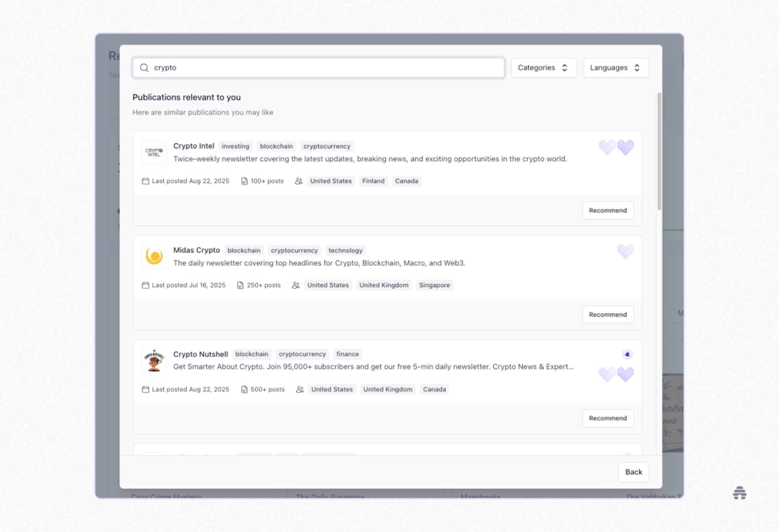Screen dimensions: 779x532
Task: Click the Crypto Intel logo thumbnail
Action: pos(154,153)
